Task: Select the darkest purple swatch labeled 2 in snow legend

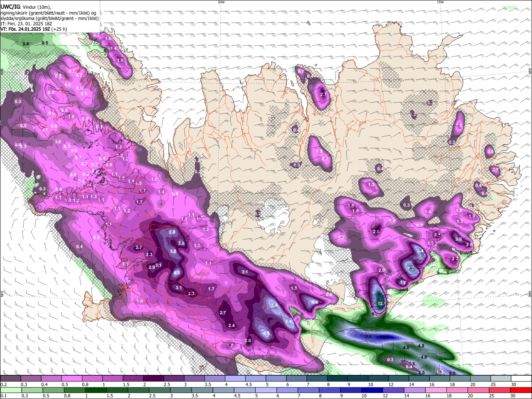Action: pyautogui.click(x=153, y=378)
